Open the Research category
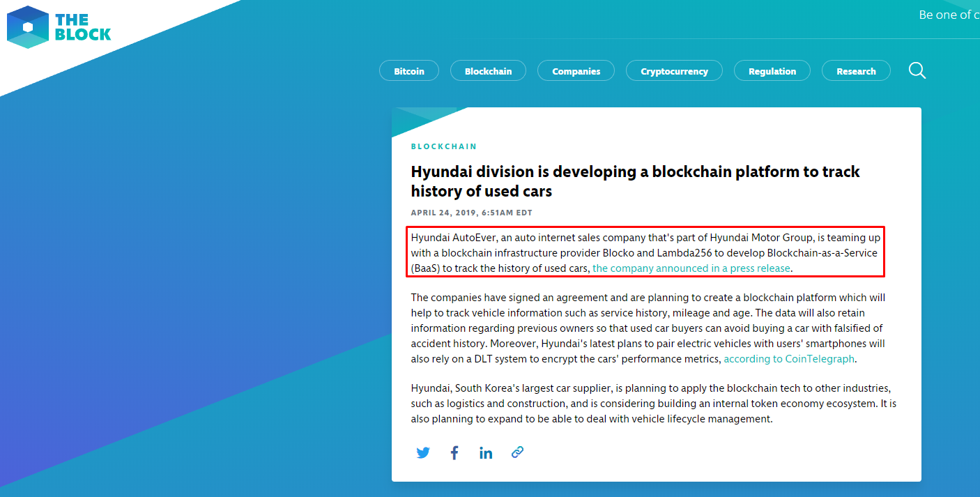 point(856,71)
